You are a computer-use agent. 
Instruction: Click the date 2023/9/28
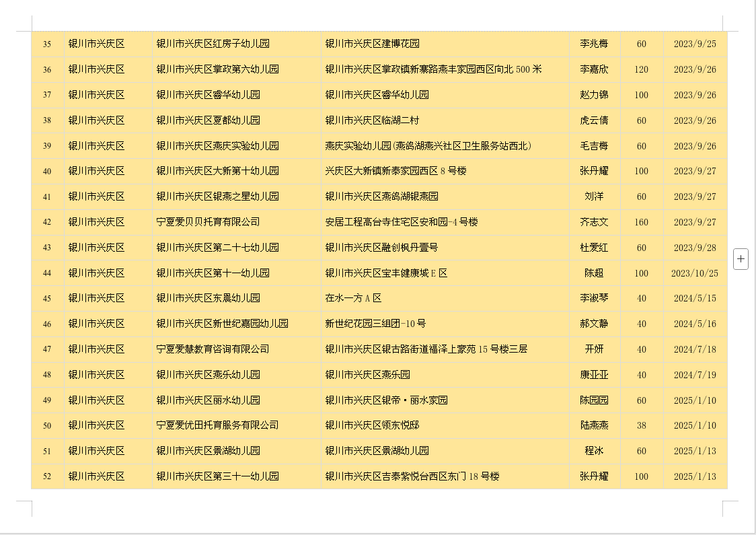(695, 248)
